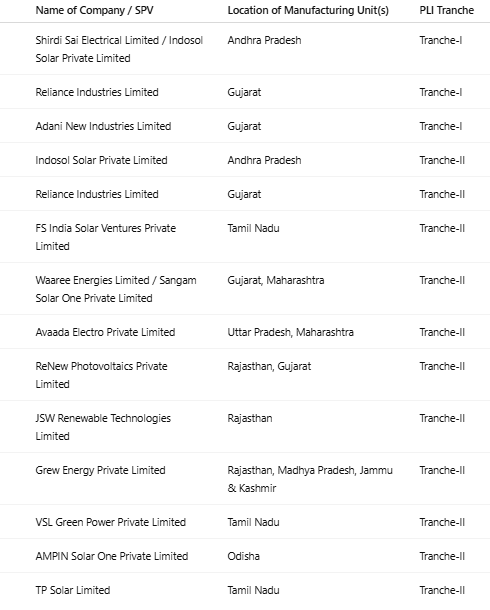This screenshot has height=610, width=490.
Task: Click Tranche-I cell for Adani New Industries
Action: point(441,126)
